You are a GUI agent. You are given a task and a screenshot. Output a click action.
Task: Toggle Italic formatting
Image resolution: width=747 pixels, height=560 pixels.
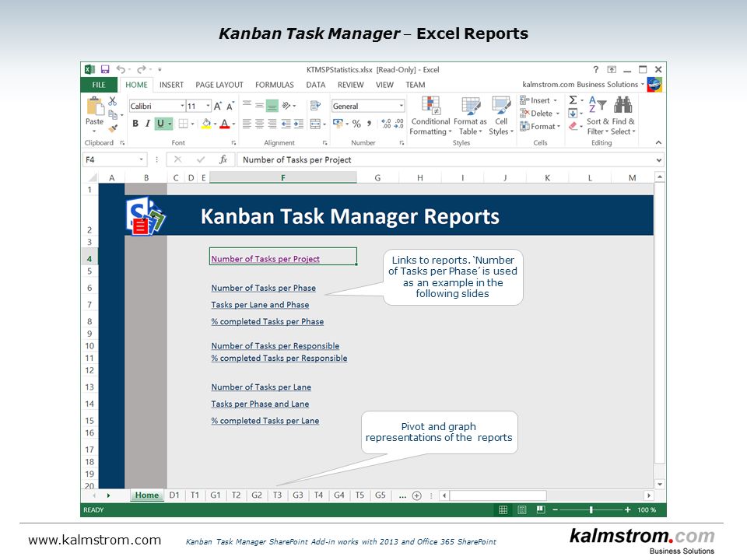pyautogui.click(x=148, y=124)
